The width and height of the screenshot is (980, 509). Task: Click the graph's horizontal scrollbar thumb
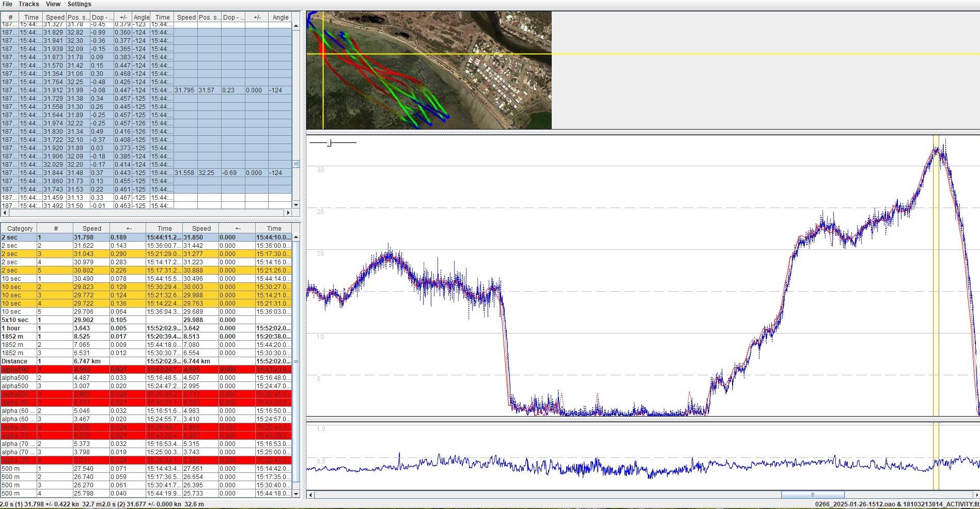pyautogui.click(x=813, y=495)
